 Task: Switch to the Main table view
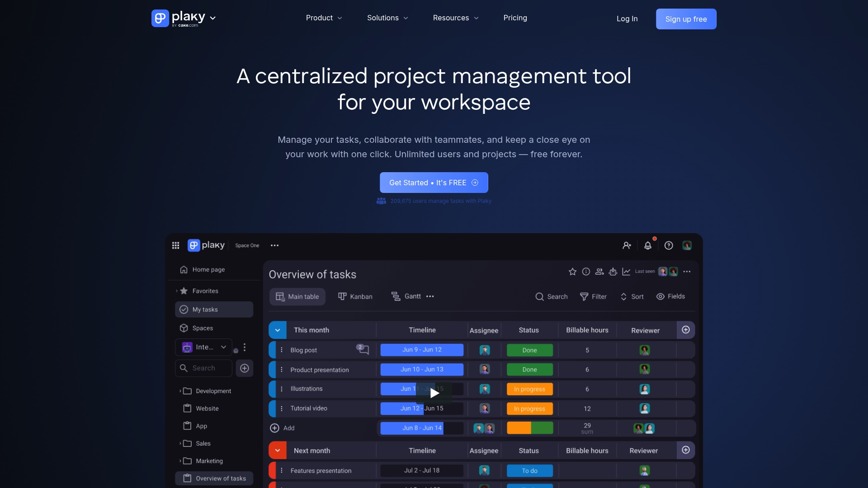coord(297,297)
